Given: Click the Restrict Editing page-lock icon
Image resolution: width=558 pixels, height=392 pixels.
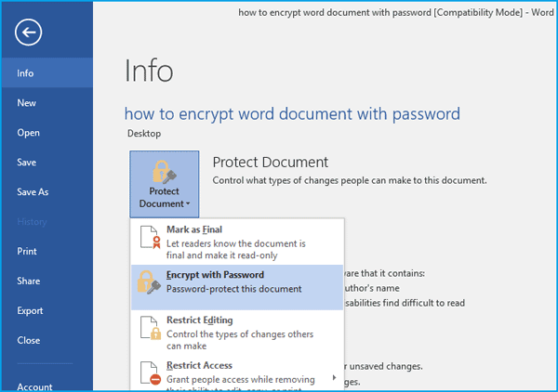Looking at the screenshot, I should pyautogui.click(x=151, y=328).
